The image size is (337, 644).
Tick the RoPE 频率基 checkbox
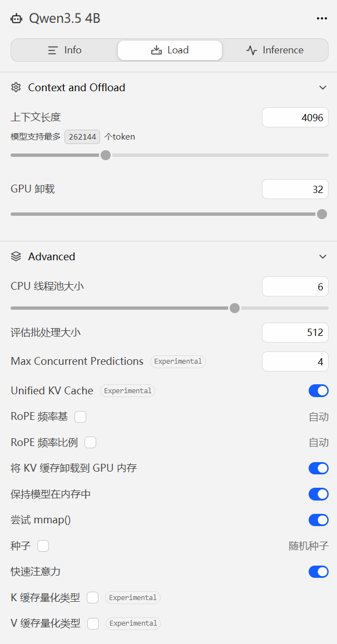pyautogui.click(x=81, y=417)
